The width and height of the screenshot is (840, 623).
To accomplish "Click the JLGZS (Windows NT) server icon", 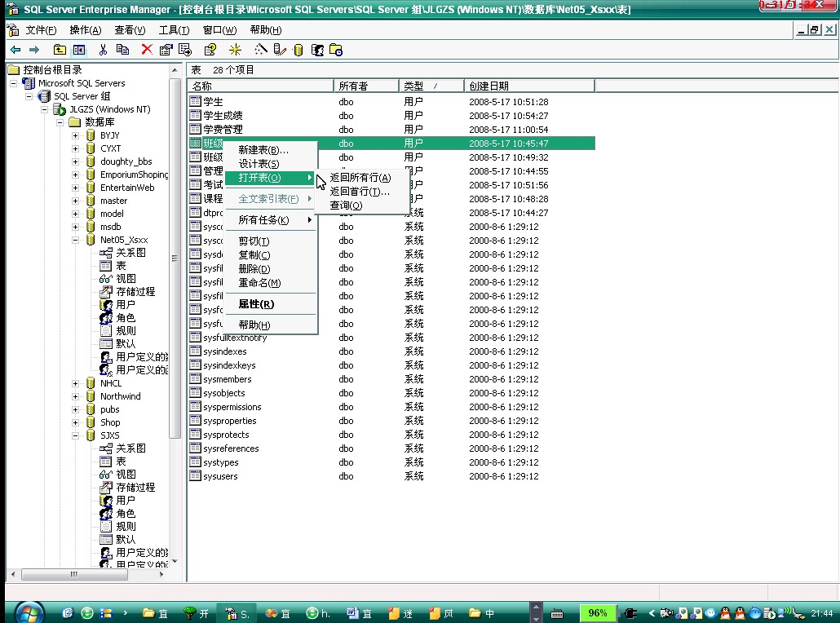I will click(59, 109).
